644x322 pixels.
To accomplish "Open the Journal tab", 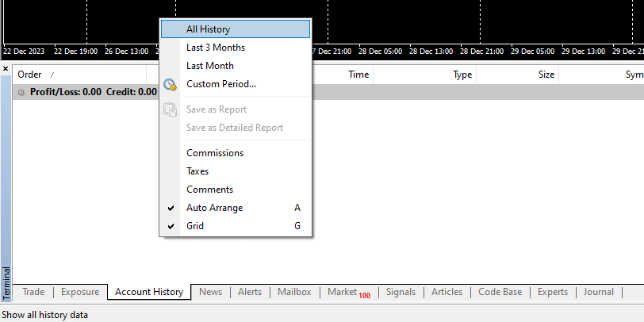I will tap(598, 292).
